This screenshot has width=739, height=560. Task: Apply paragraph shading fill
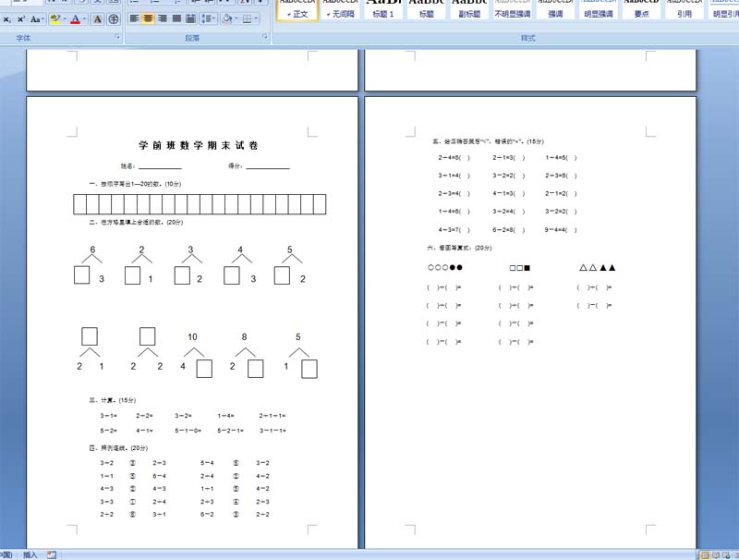(x=227, y=18)
